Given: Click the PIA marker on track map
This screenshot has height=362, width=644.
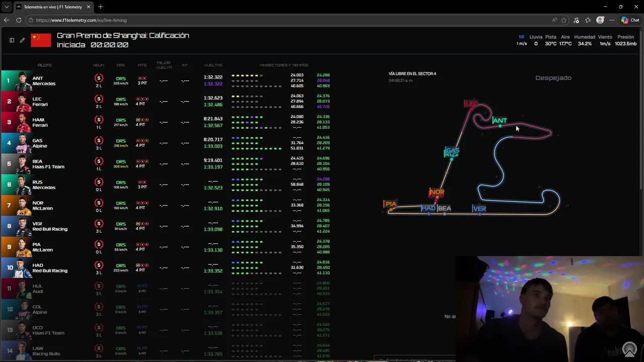Looking at the screenshot, I should click(x=390, y=204).
